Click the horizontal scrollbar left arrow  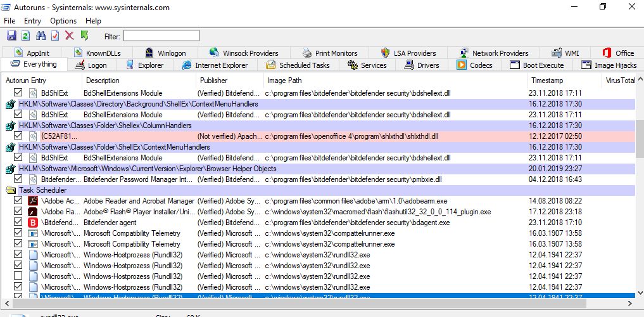pyautogui.click(x=6, y=303)
